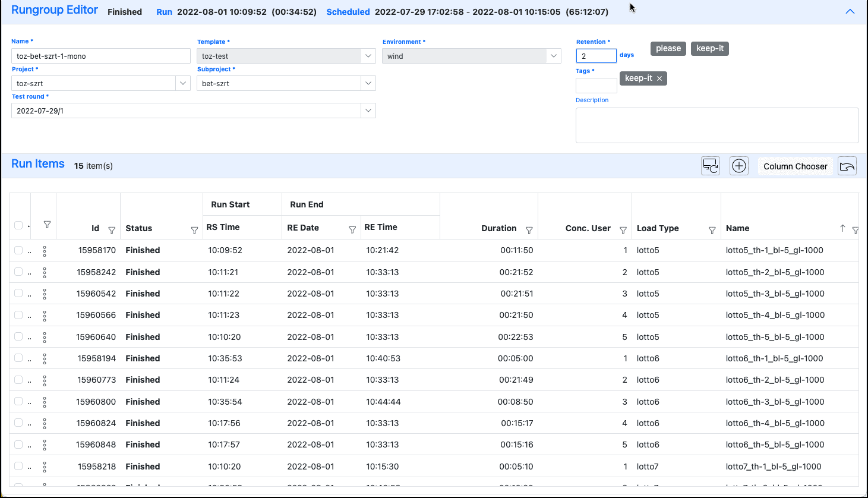Click the Status column header
Viewport: 868px width, 498px height.
tap(138, 228)
